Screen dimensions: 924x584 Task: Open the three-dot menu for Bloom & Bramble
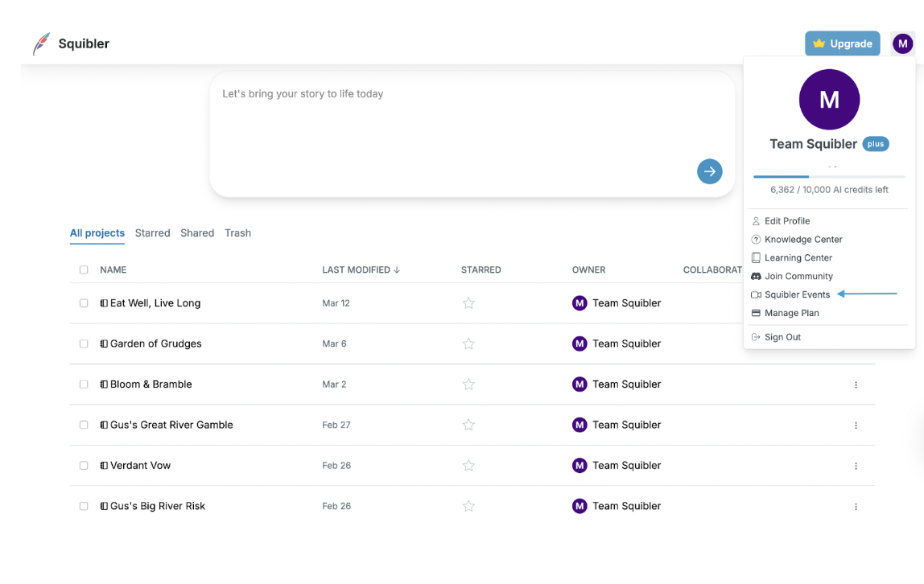(x=856, y=385)
